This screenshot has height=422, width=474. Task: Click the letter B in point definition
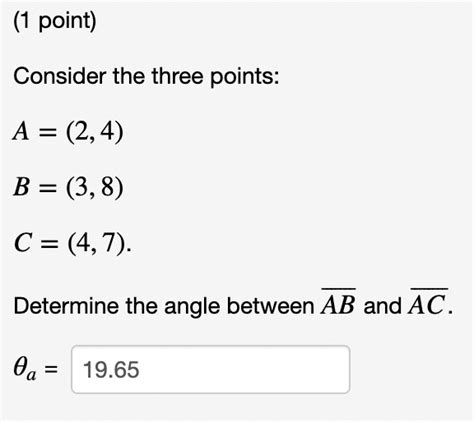point(21,187)
